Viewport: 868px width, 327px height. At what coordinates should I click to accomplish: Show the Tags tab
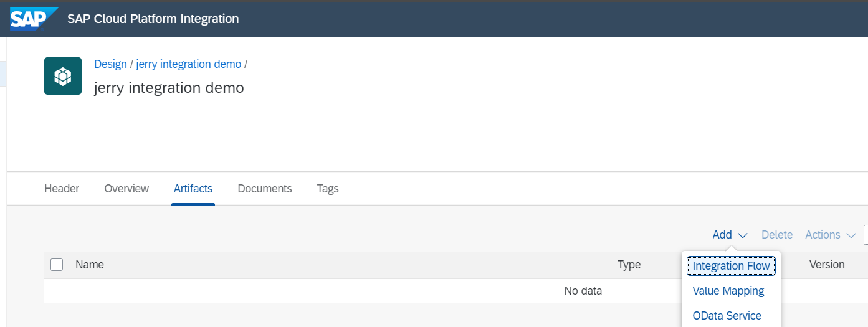(328, 189)
